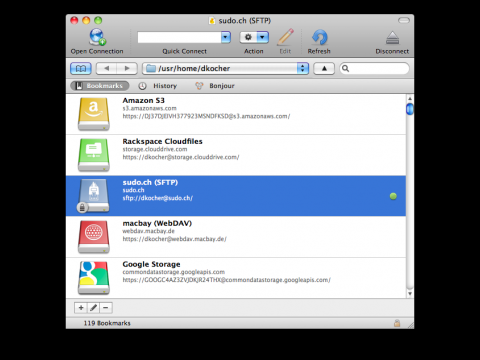
Task: Switch to the Bookmarks tab
Action: pyautogui.click(x=100, y=86)
